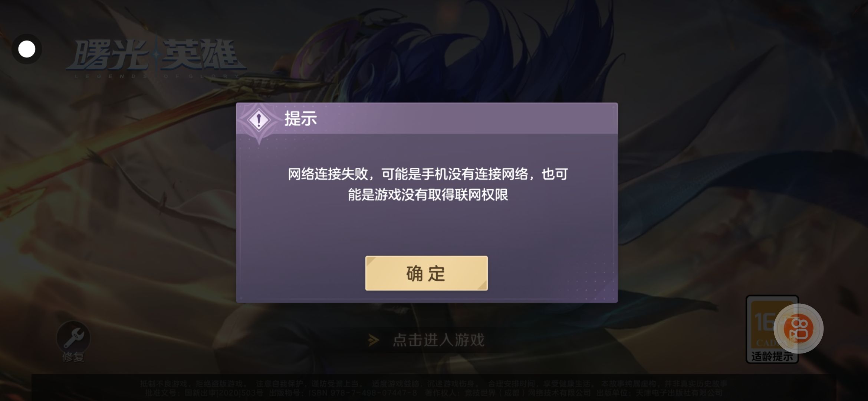Tap the exclamation warning icon in dialog header
The height and width of the screenshot is (401, 868).
(259, 120)
